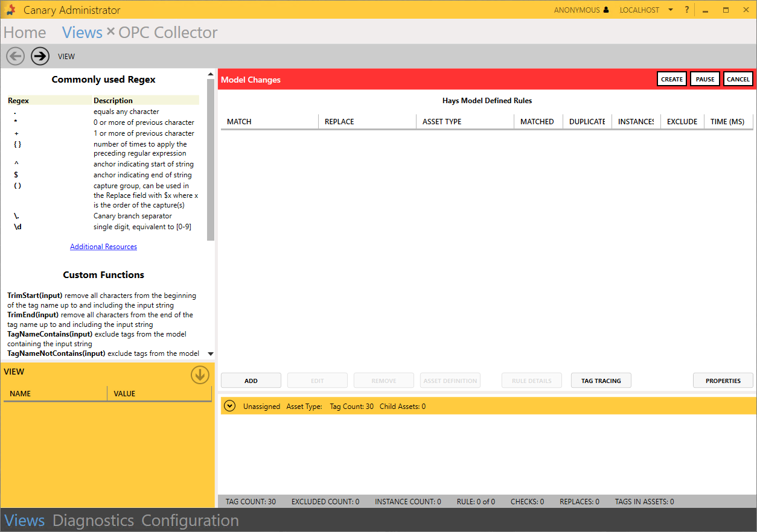
Task: Go to the Home tab
Action: coord(25,33)
